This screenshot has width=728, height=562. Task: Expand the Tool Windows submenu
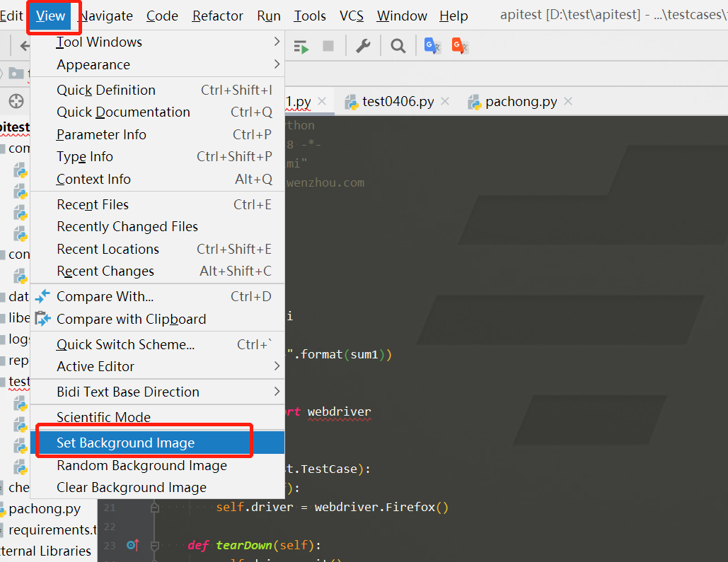click(99, 42)
